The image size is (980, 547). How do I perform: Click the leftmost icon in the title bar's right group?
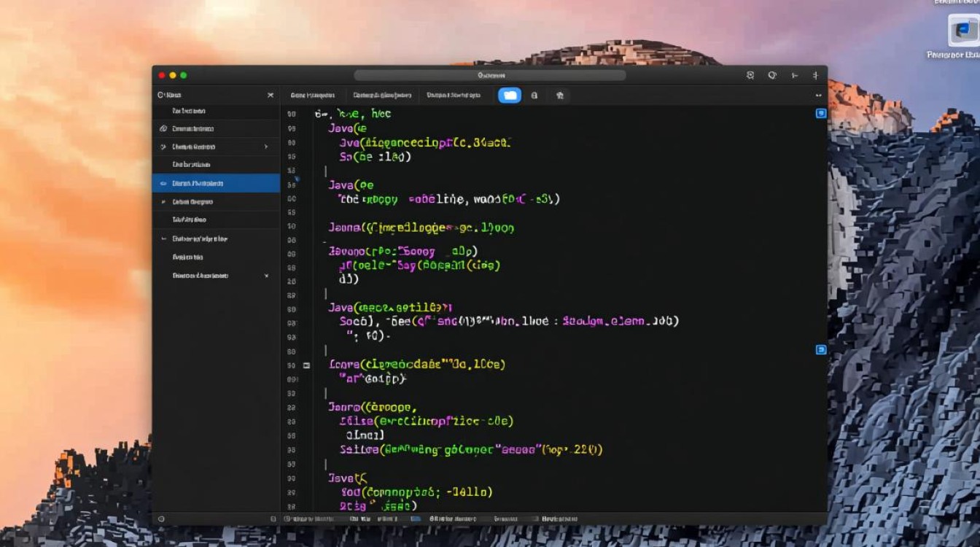[x=750, y=75]
